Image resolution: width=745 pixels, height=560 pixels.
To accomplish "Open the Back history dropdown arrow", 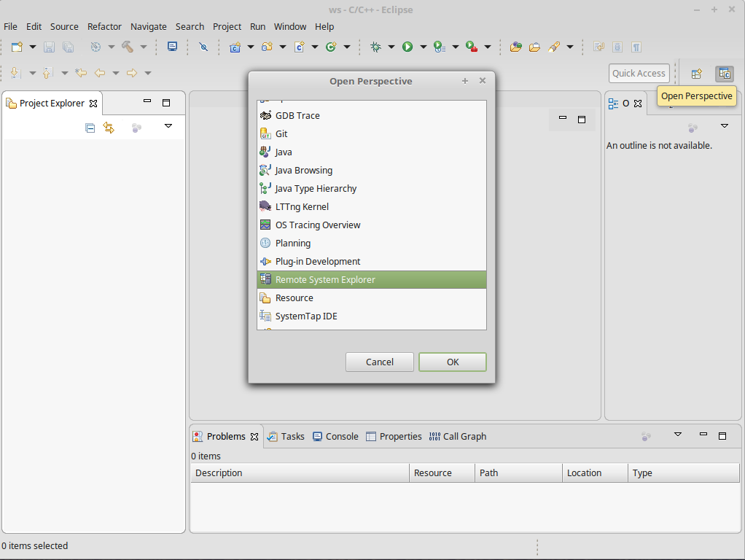I will pos(115,73).
